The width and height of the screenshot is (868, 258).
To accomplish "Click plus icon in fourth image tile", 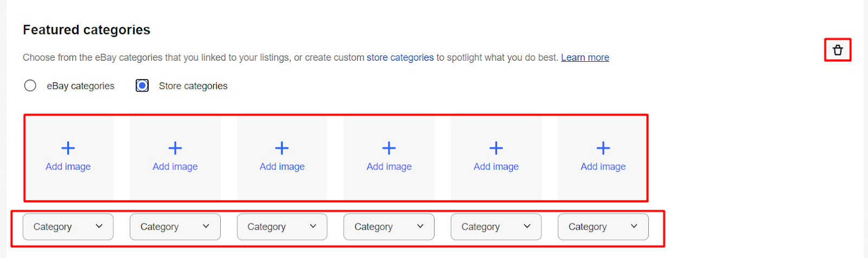I will pos(389,148).
